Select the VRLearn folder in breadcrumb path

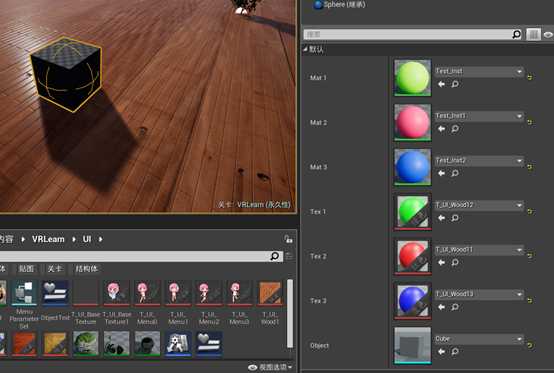click(x=48, y=239)
